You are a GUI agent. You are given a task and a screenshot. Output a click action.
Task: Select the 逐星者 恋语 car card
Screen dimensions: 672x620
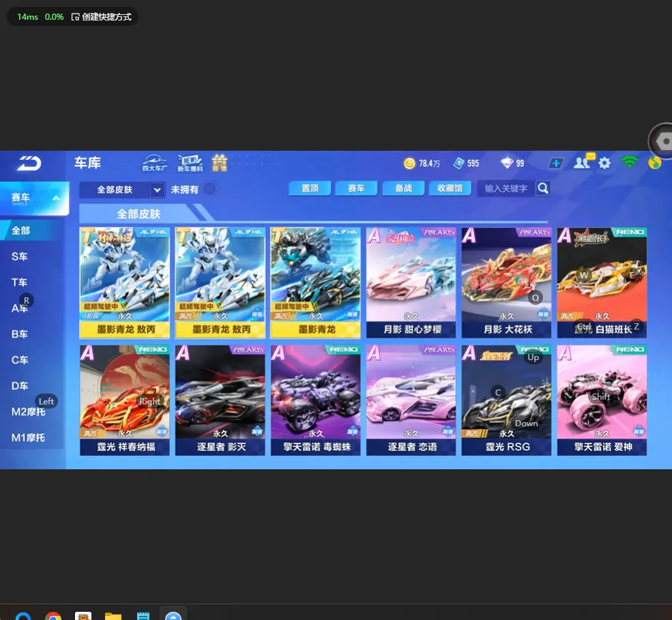click(411, 400)
